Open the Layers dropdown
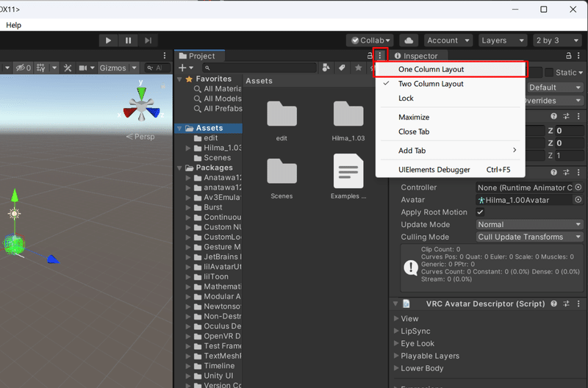The width and height of the screenshot is (588, 388). 503,40
